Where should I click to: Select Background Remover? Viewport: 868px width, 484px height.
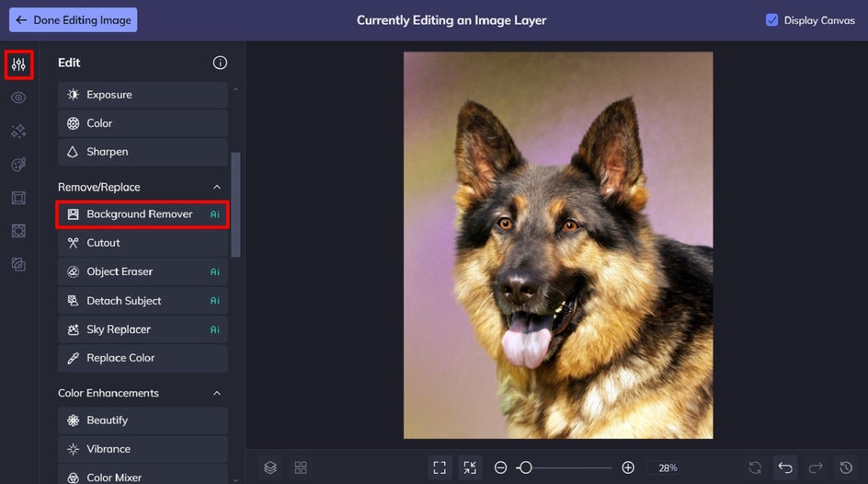(143, 214)
